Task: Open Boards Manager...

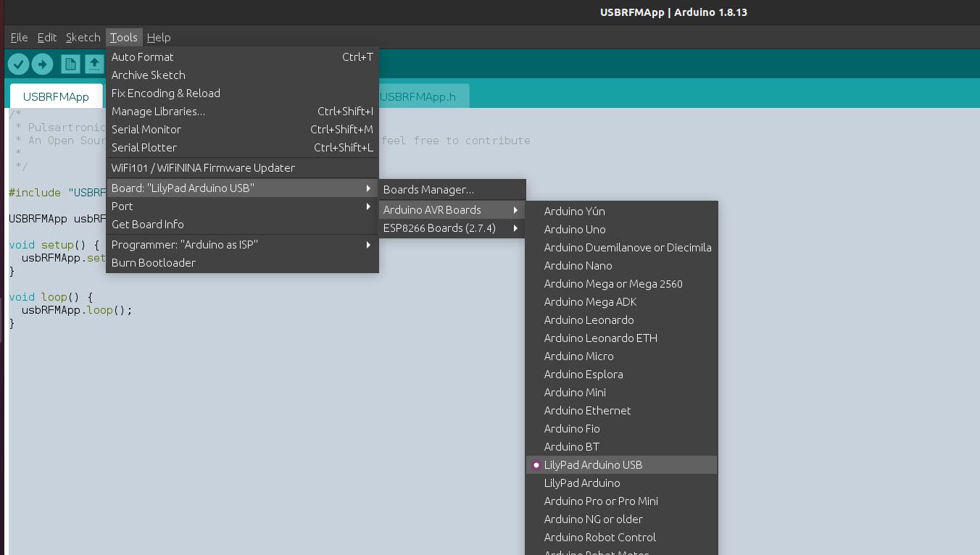Action: (x=452, y=190)
